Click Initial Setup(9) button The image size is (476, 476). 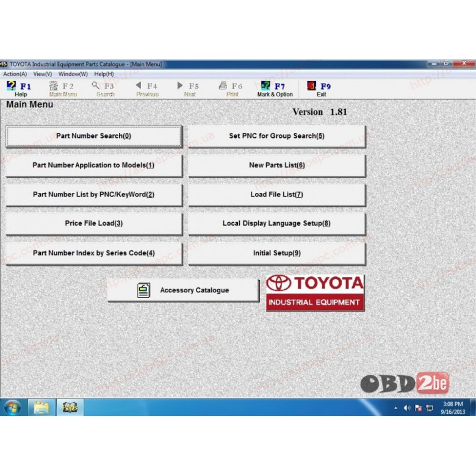277,253
